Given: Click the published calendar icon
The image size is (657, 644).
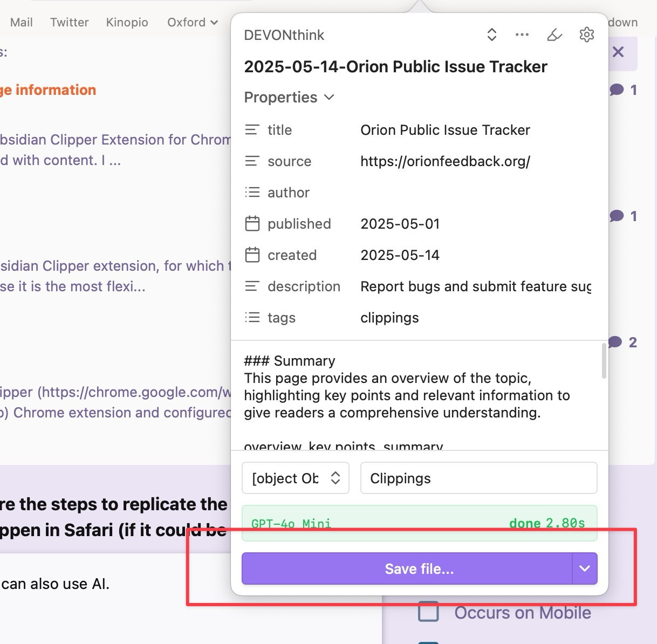Looking at the screenshot, I should [252, 224].
